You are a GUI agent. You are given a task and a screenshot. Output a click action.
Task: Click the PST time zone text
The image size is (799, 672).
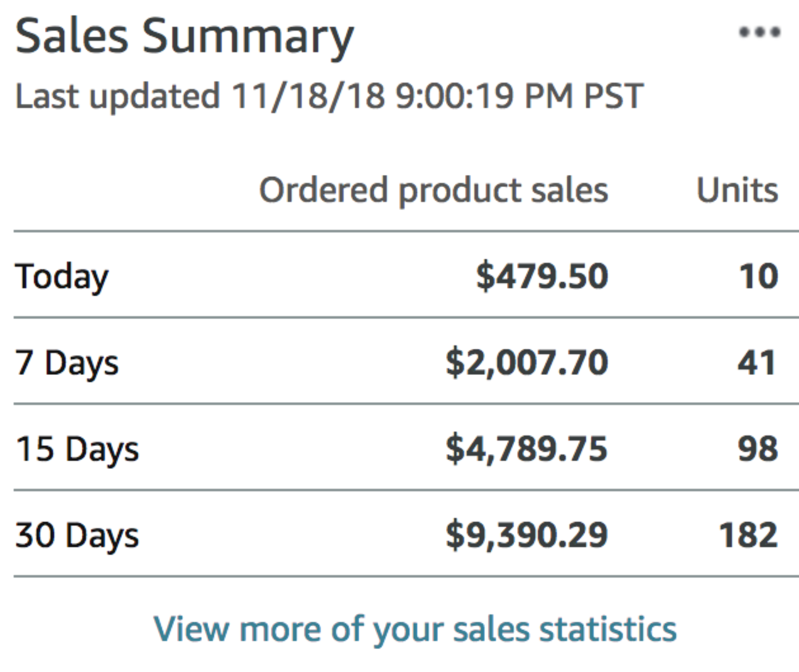[x=613, y=96]
